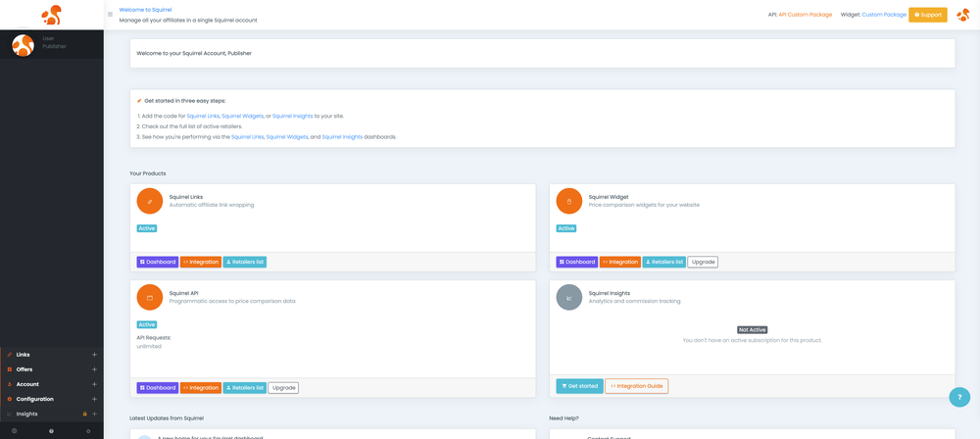This screenshot has width=980, height=439.
Task: Click the help icon in the sidebar footer
Action: pos(51,431)
